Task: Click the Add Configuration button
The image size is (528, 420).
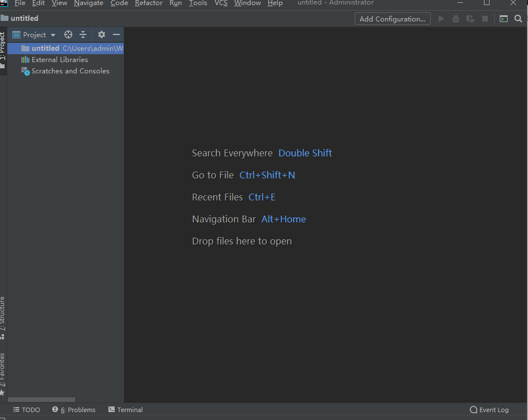Action: click(392, 19)
